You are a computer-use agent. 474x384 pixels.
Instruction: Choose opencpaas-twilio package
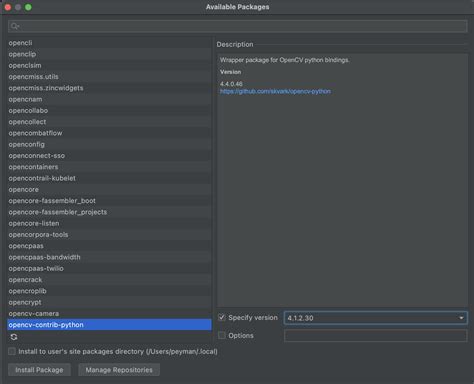point(109,268)
